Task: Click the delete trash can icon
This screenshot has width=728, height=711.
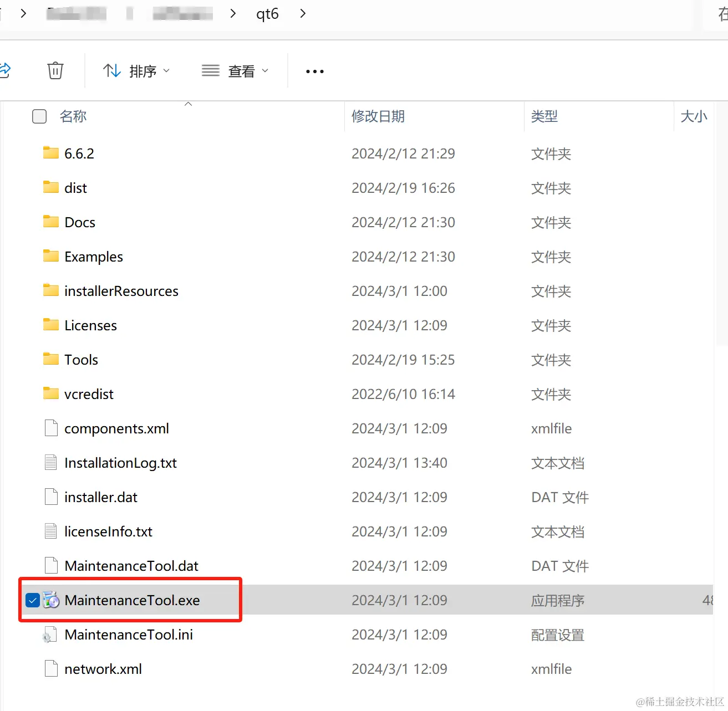Action: 55,71
